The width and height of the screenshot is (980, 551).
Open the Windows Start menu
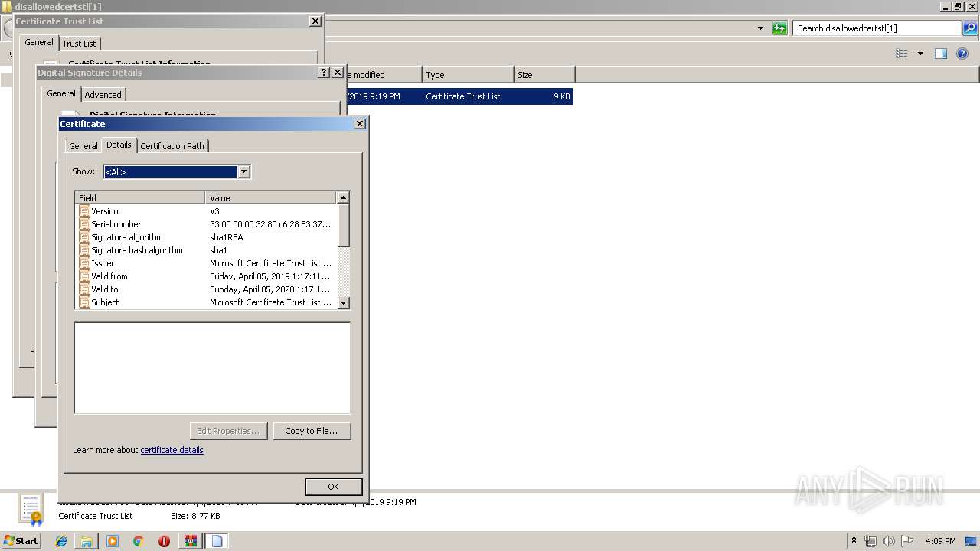pos(21,541)
